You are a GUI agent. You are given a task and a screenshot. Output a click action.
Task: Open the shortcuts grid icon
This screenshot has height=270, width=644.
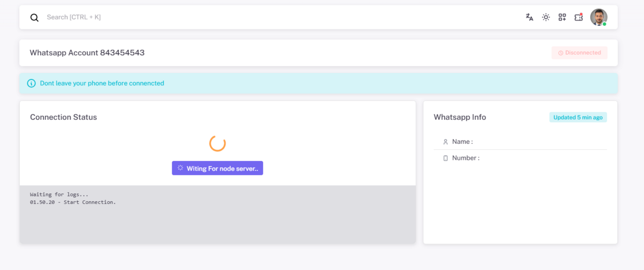point(562,17)
